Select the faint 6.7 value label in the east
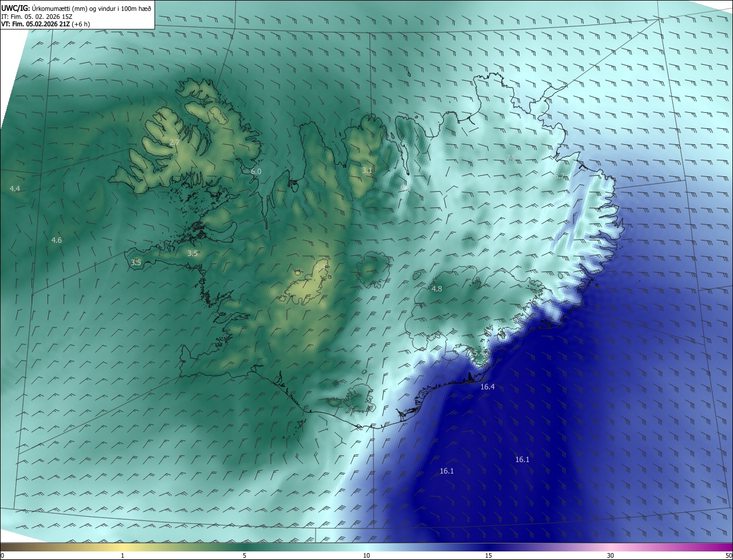The width and height of the screenshot is (733, 560). [x=559, y=177]
